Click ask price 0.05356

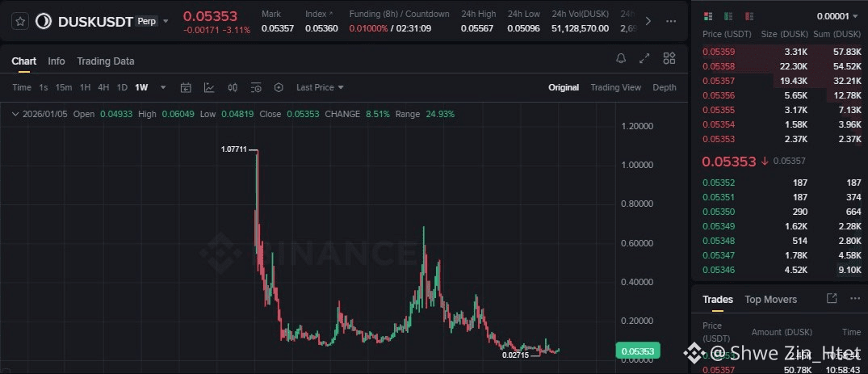pos(719,95)
